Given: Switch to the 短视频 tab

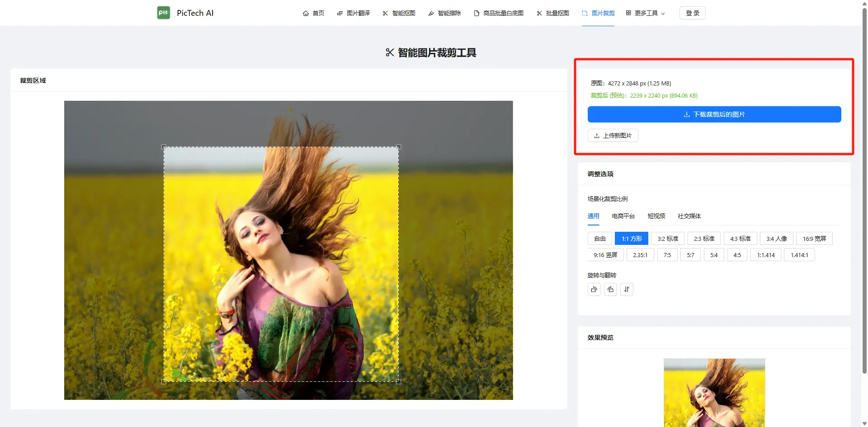Looking at the screenshot, I should point(656,216).
